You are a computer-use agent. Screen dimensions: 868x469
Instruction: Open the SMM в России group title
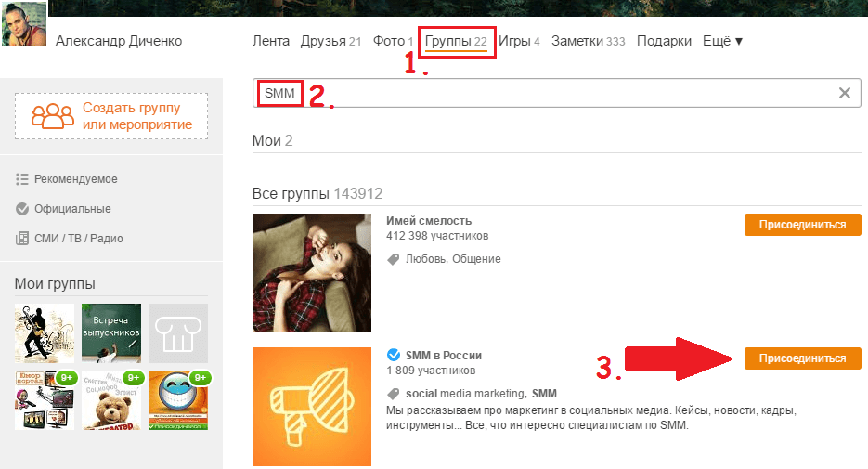(x=444, y=356)
